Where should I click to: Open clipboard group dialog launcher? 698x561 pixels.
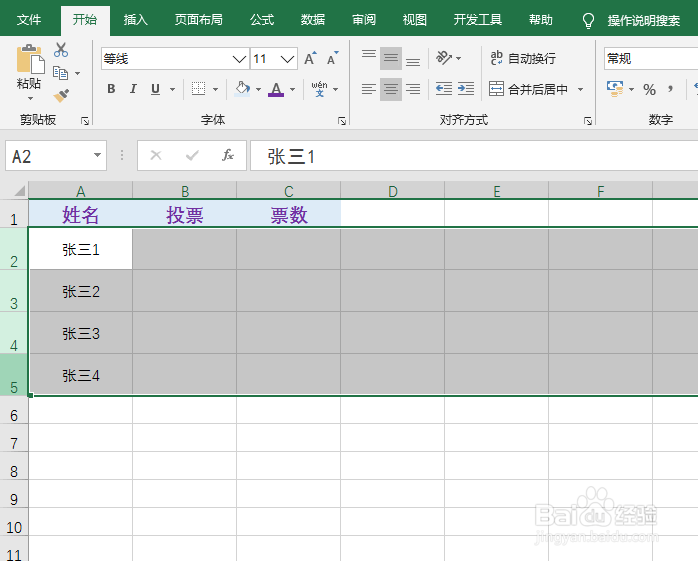[85, 121]
